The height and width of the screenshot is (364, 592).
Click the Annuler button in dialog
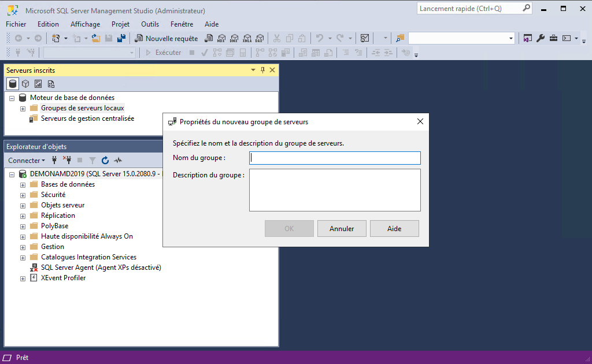[342, 229]
